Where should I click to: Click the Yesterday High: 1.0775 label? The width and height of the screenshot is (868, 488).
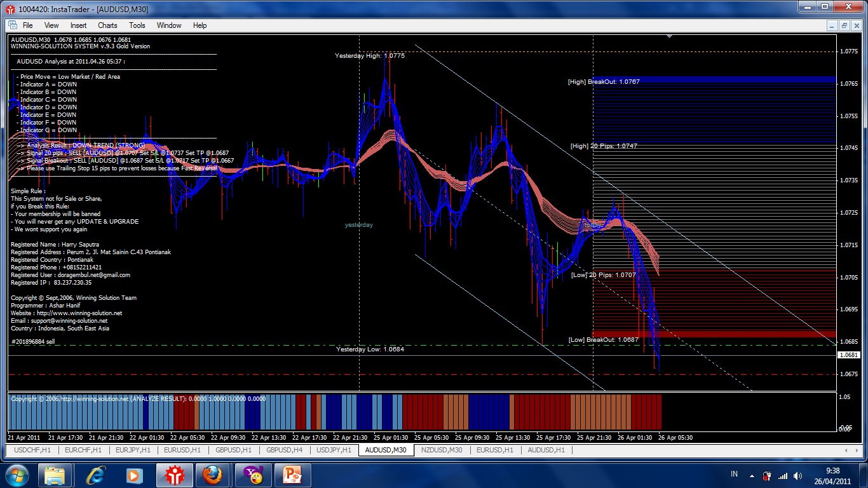coord(370,56)
